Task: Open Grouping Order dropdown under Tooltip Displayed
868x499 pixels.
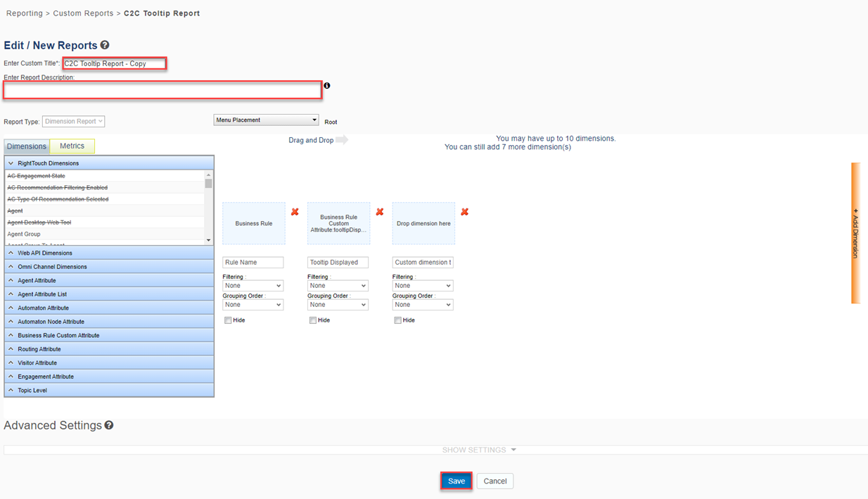Action: point(338,305)
